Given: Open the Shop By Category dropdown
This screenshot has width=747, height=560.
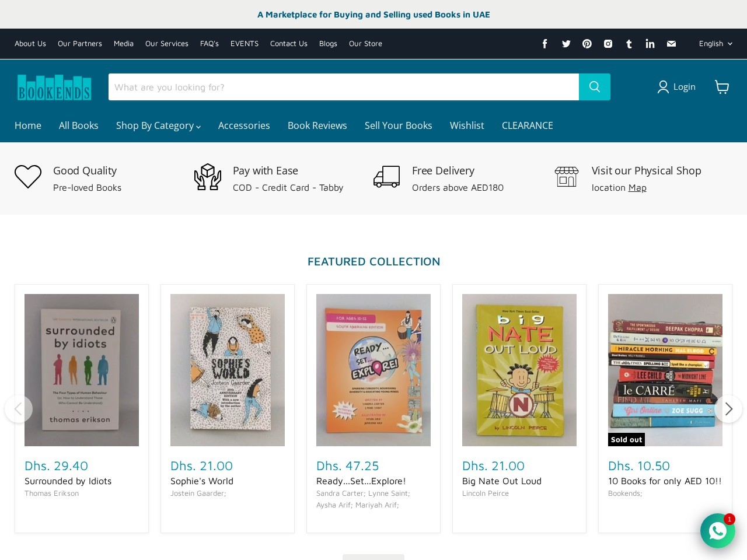Looking at the screenshot, I should click(x=158, y=125).
